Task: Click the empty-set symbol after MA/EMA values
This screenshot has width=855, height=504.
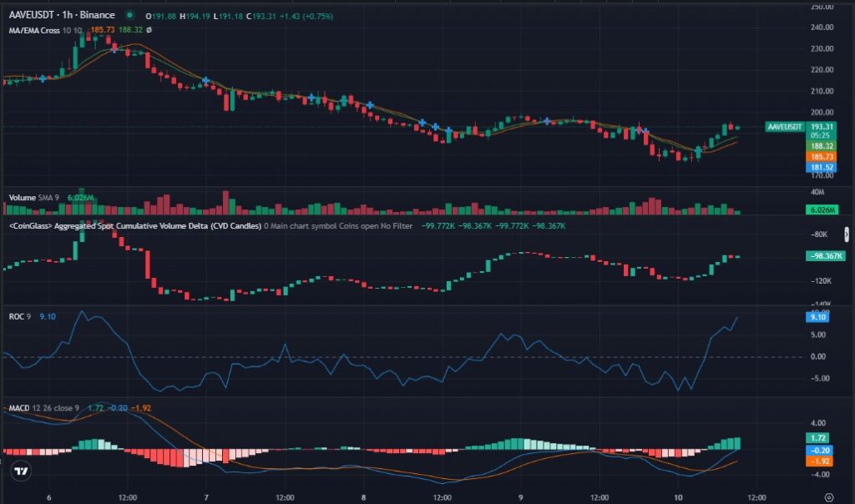Action: (x=149, y=30)
